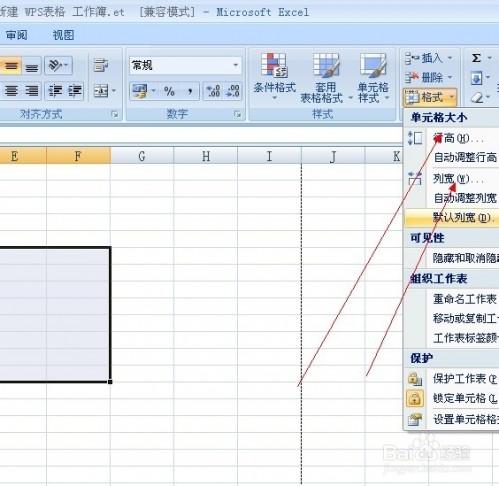Screen dimensions: 499x486
Task: Click the Format Cells icon in menu
Action: (x=415, y=419)
